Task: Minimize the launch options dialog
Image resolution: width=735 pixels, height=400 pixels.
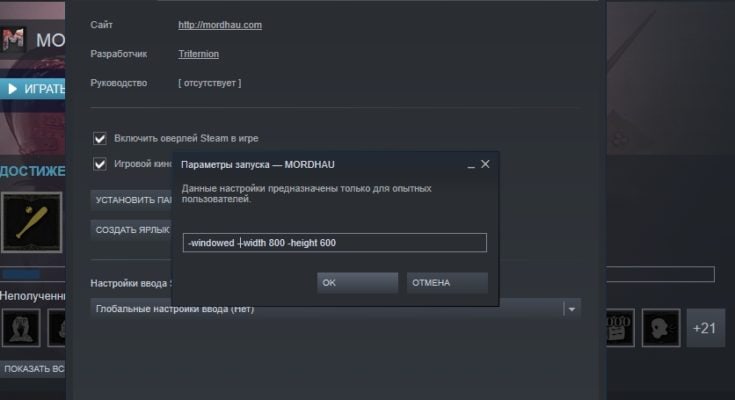Action: tap(471, 165)
